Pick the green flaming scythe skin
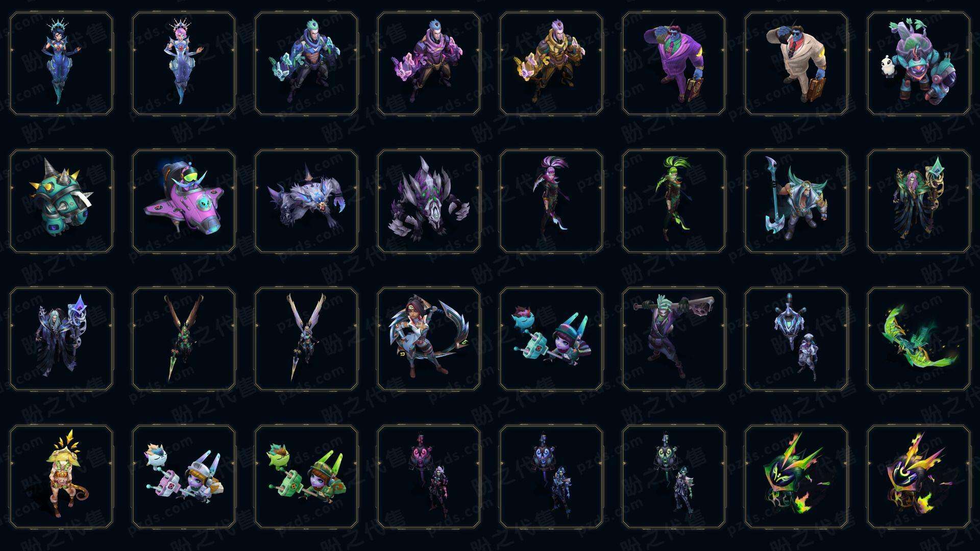 tap(919, 339)
